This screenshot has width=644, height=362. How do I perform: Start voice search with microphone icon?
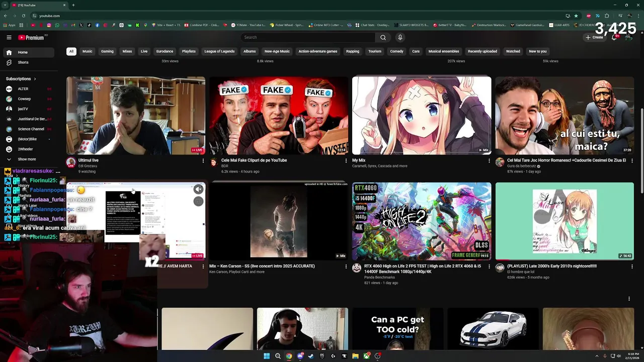pyautogui.click(x=400, y=37)
